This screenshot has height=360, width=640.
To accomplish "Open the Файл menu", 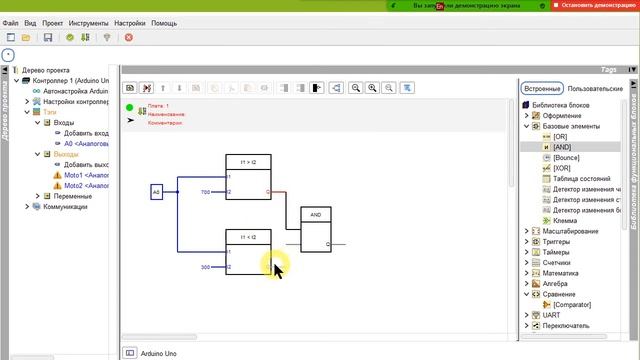I will pyautogui.click(x=11, y=23).
